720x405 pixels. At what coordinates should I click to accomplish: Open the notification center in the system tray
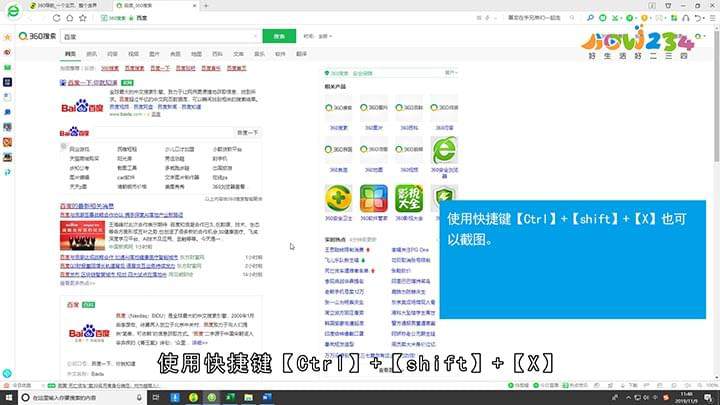click(709, 398)
